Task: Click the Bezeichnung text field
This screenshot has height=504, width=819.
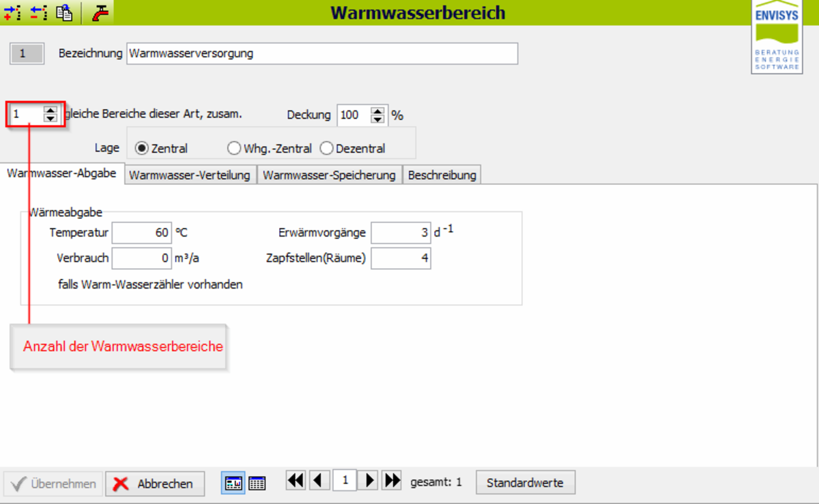Action: coord(321,53)
